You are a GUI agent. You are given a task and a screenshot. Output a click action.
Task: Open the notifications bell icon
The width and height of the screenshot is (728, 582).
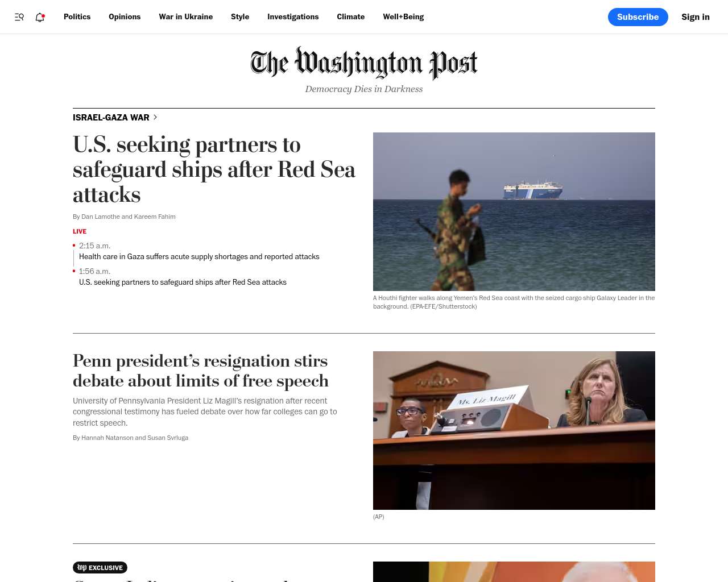[x=40, y=17]
